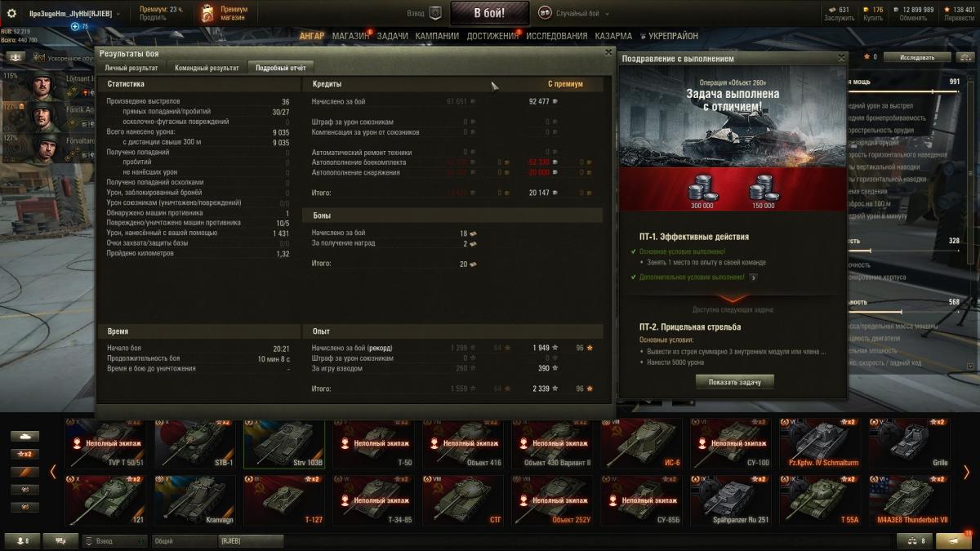Select the Spähpanzer Ru 251 tank
Image resolution: width=980 pixels, height=551 pixels.
(x=731, y=500)
